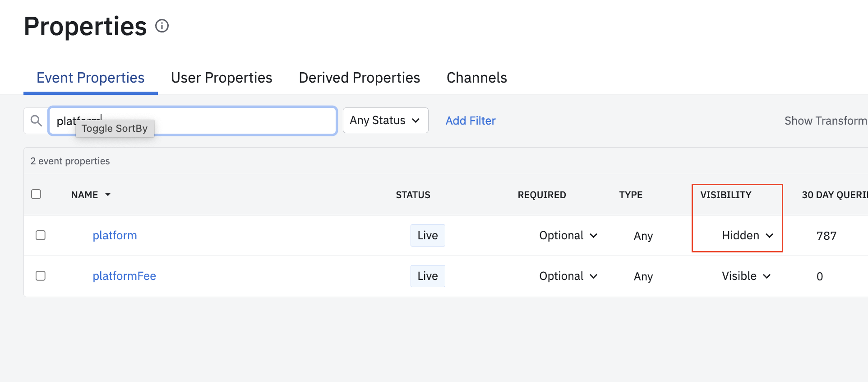This screenshot has height=382, width=868.
Task: Open the Optional dropdown for platformFee
Action: [x=568, y=276]
